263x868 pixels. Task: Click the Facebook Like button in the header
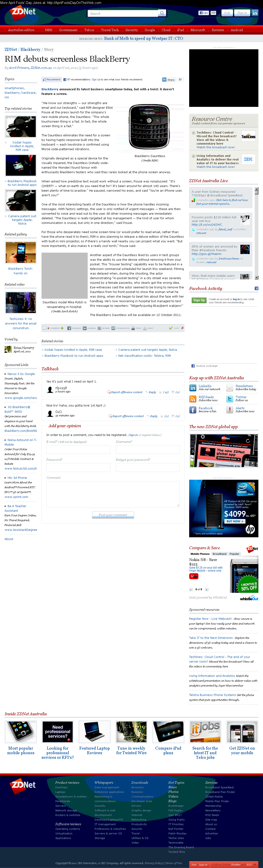(x=203, y=13)
